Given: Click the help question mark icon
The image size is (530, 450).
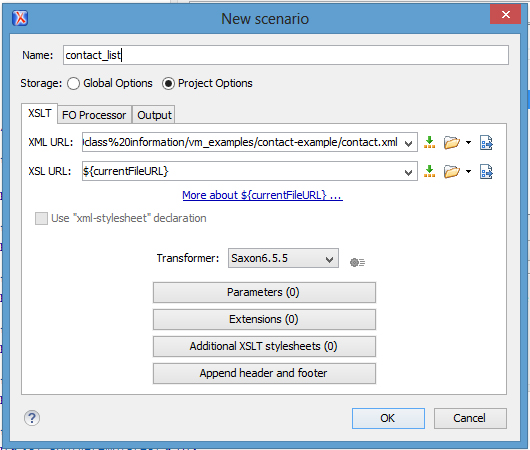Looking at the screenshot, I should pos(32,418).
